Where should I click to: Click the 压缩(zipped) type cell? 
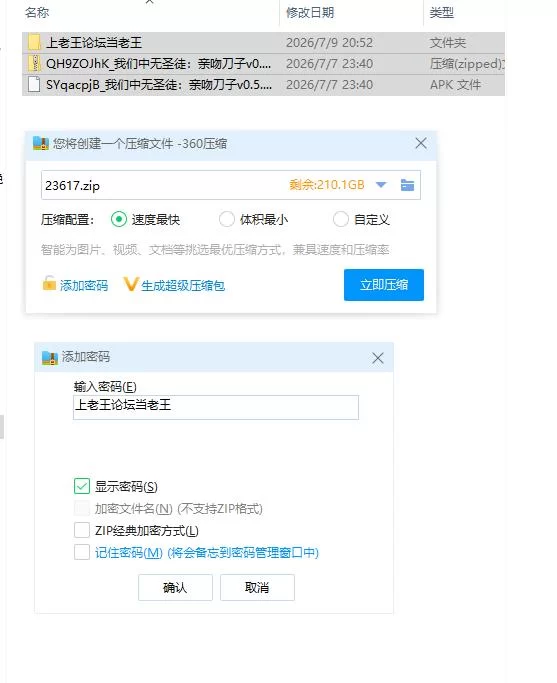(x=467, y=64)
